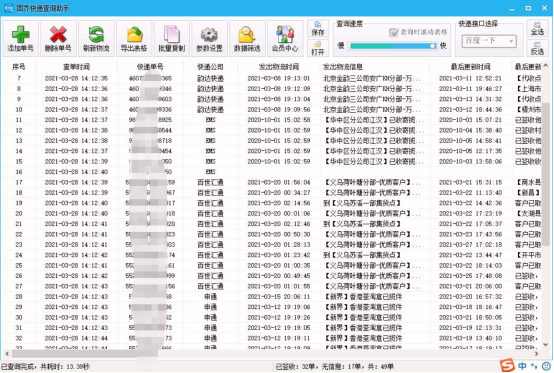
Task: Click the 删除单号 red cross icon
Action: 58,38
